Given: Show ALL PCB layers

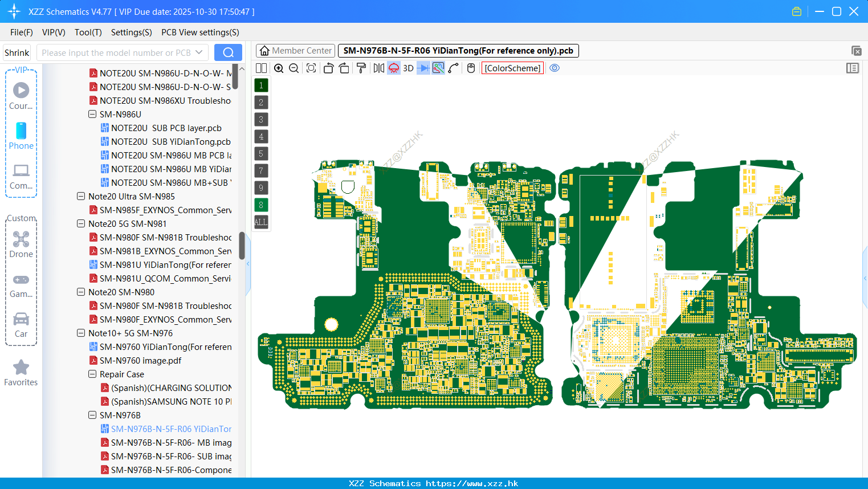Looking at the screenshot, I should 261,222.
